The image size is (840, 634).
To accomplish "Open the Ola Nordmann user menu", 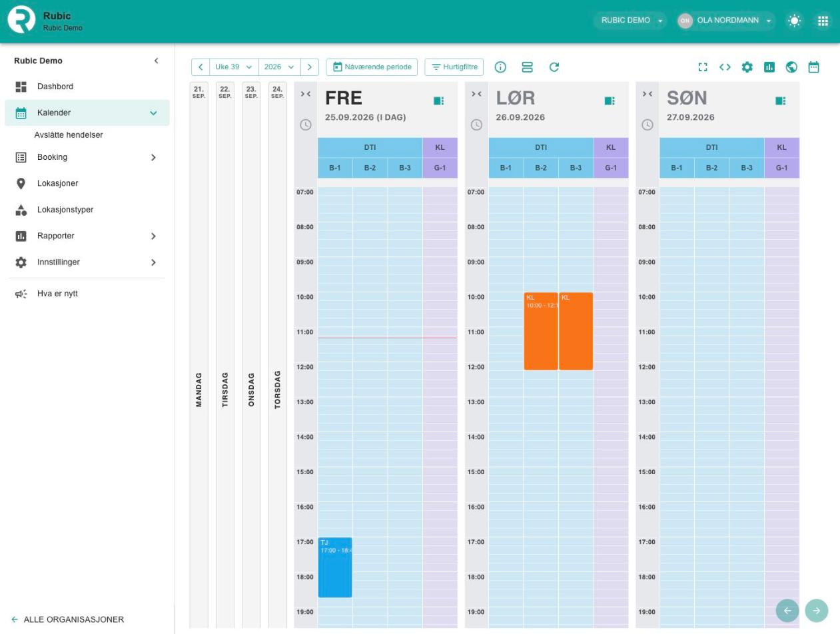I will click(x=726, y=21).
